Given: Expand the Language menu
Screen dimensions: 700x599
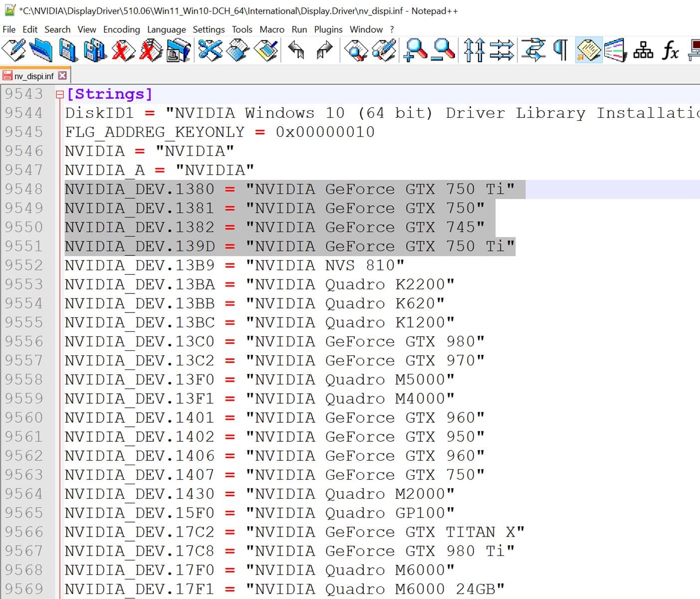Looking at the screenshot, I should (166, 29).
